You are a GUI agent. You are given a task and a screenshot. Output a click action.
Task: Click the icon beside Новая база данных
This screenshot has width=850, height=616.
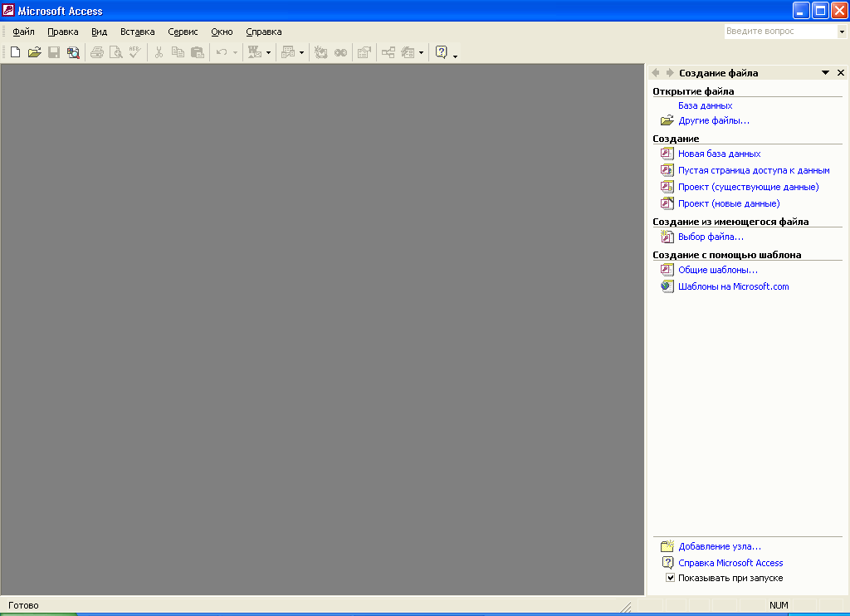click(667, 154)
